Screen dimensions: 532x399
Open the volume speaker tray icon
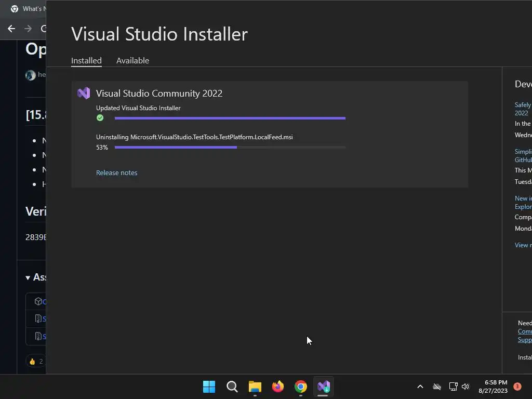click(465, 387)
